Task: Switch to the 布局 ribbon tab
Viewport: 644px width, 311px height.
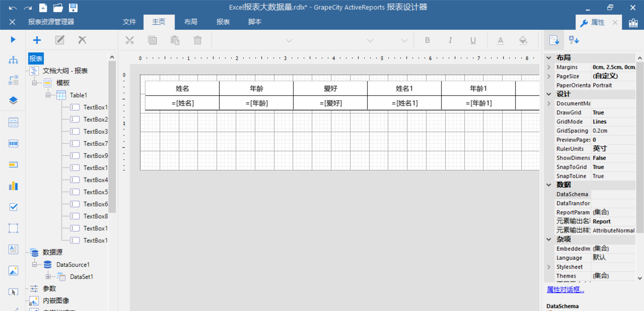Action: 191,22
